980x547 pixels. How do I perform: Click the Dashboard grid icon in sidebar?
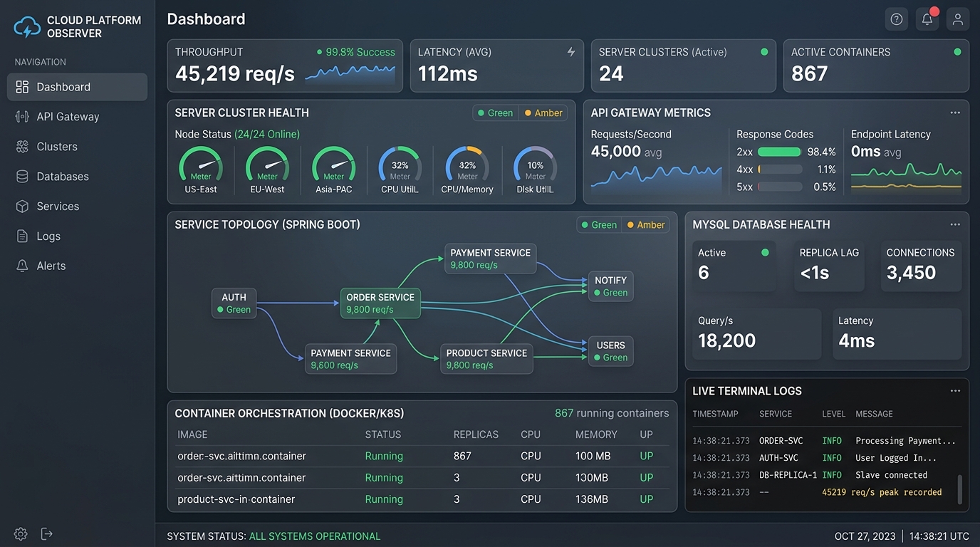(22, 87)
